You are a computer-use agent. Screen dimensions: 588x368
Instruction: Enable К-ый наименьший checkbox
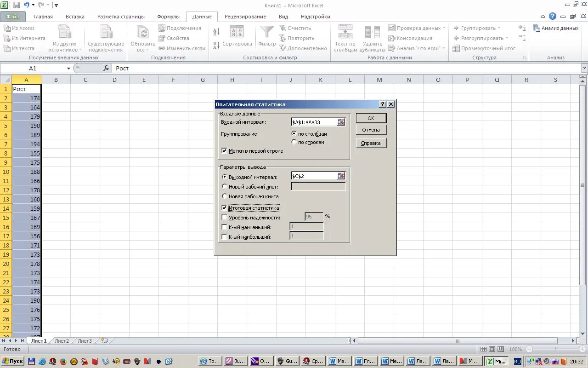[x=224, y=227]
